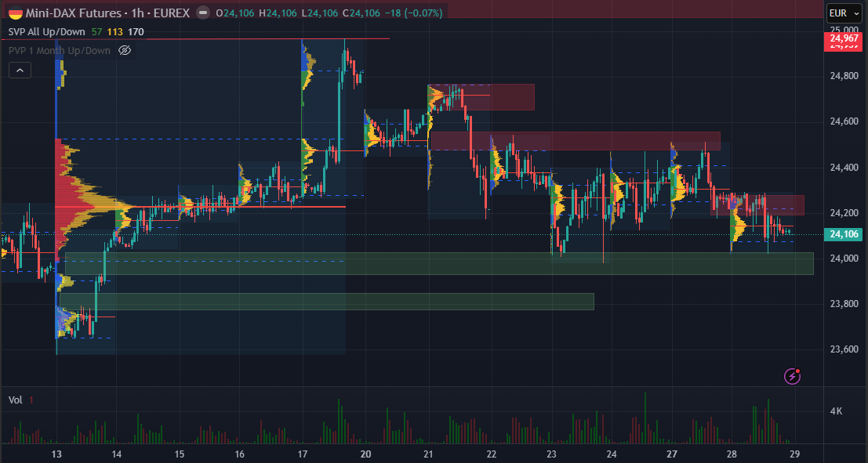Click date 28 on the time axis

tap(732, 454)
